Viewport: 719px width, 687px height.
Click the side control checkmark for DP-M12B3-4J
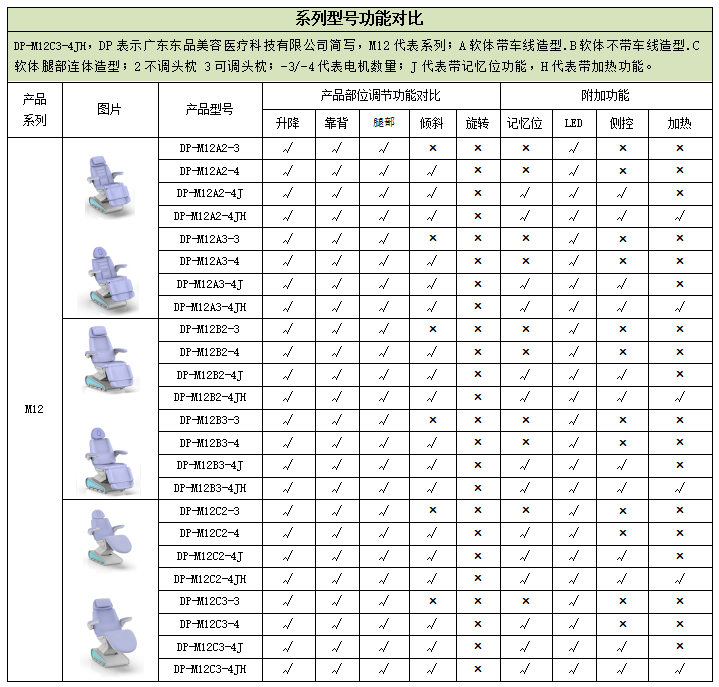[622, 466]
